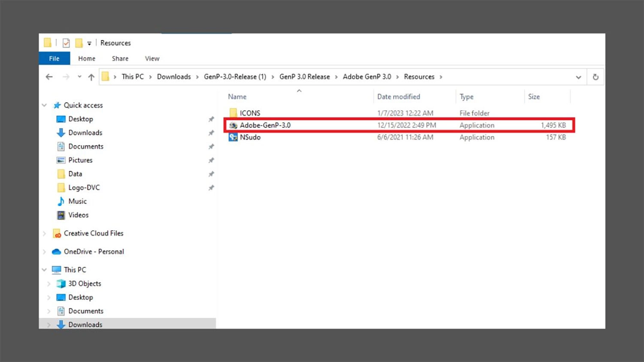644x362 pixels.
Task: Click the '12/15/2022 2:49 PM' date cell
Action: (x=407, y=125)
